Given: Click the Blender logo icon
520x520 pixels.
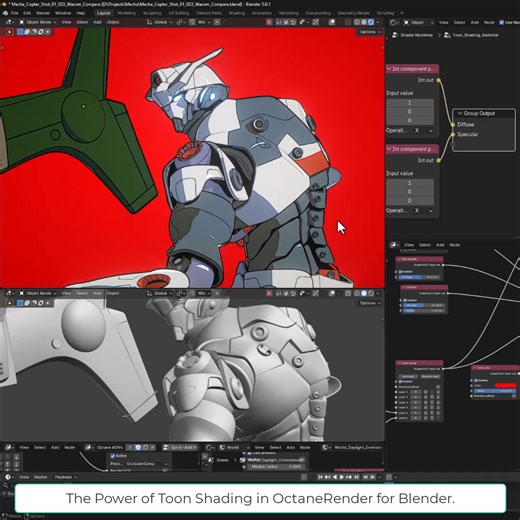Looking at the screenshot, I should [5, 13].
